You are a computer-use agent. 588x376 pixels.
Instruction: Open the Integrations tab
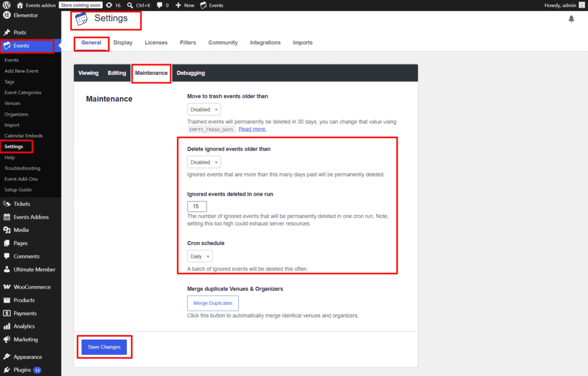[265, 43]
